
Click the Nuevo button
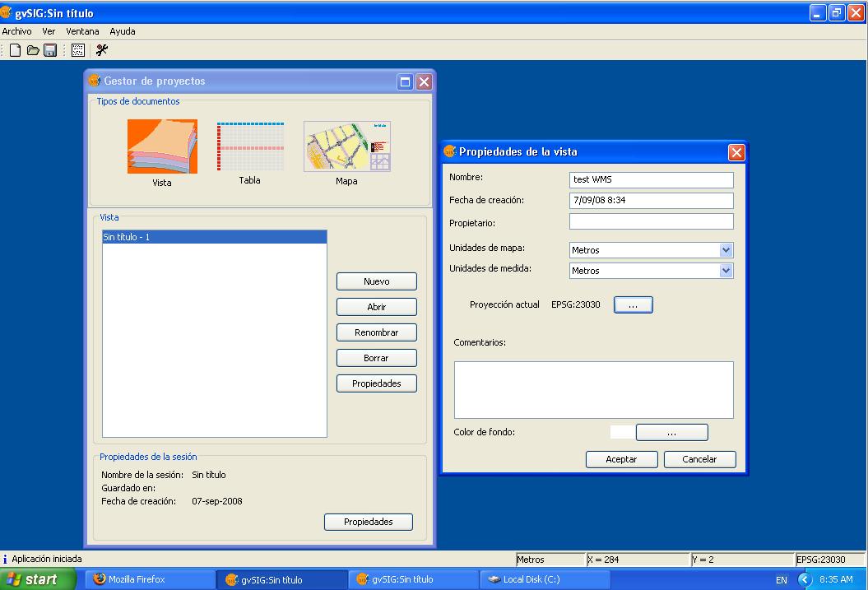click(x=376, y=281)
